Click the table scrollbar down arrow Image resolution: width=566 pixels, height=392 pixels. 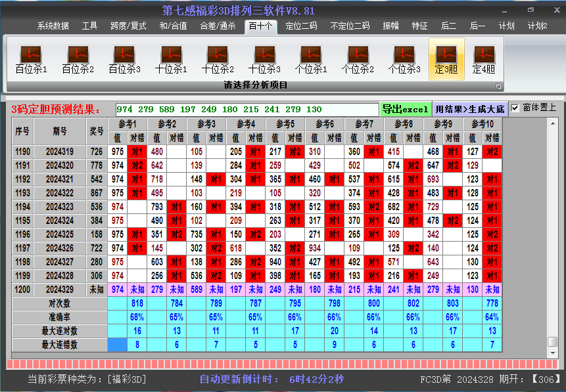(x=553, y=353)
